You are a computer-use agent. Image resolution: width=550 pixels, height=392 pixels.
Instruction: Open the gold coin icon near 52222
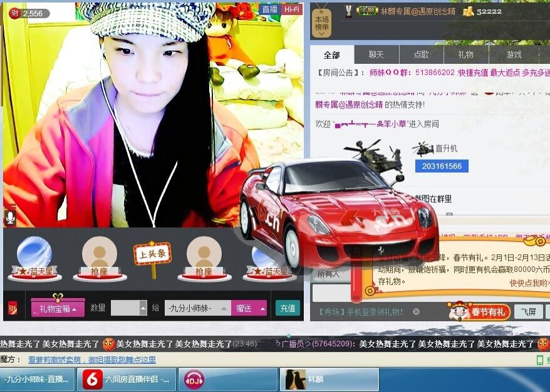468,11
